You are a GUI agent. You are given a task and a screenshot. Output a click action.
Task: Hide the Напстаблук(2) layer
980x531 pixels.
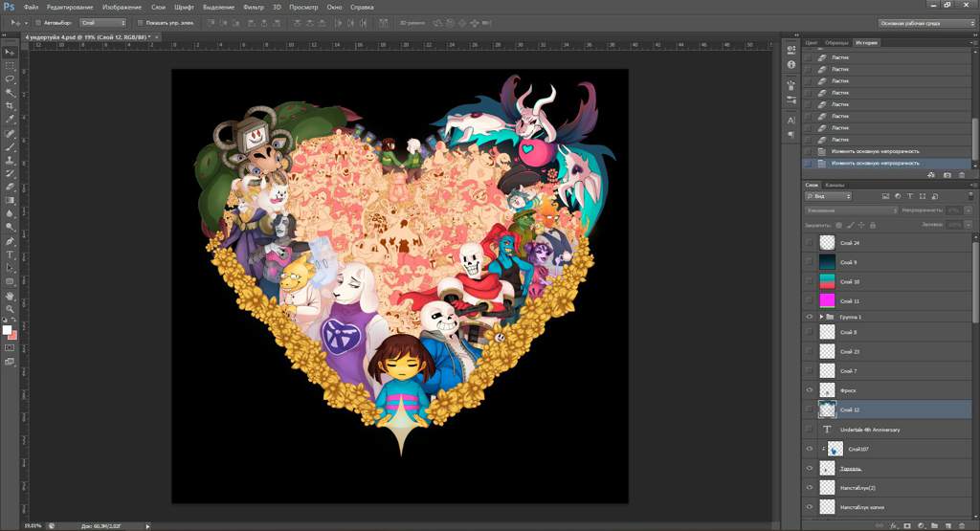(810, 487)
